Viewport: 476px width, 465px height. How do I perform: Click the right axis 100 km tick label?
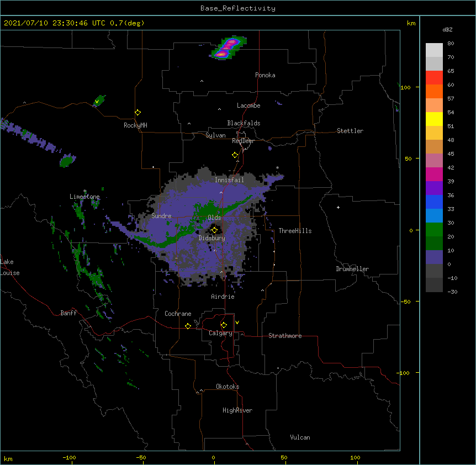click(405, 87)
